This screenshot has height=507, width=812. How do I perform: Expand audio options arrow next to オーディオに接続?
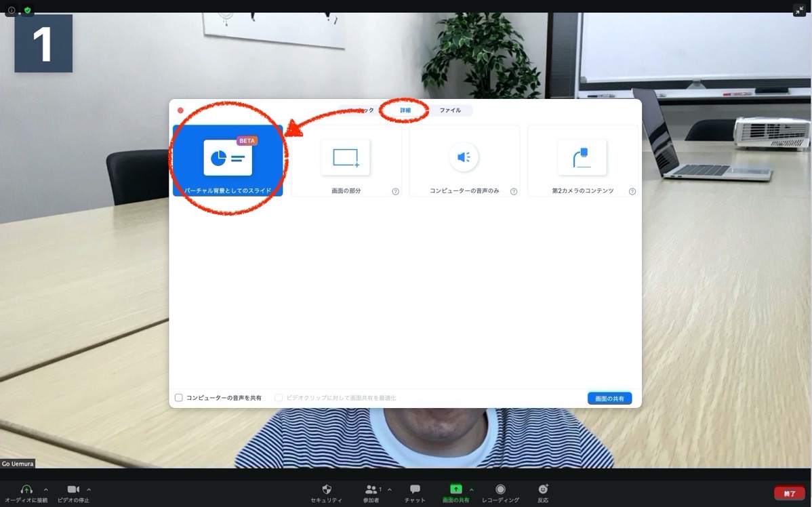[x=45, y=489]
